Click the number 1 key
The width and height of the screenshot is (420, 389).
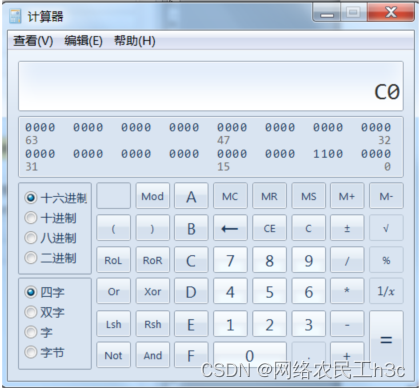[x=230, y=324]
